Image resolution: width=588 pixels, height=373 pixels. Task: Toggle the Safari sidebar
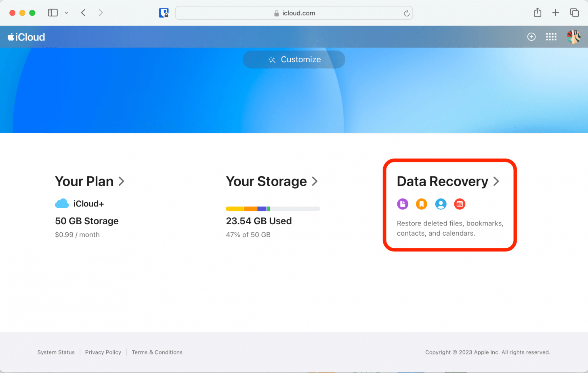(x=52, y=13)
